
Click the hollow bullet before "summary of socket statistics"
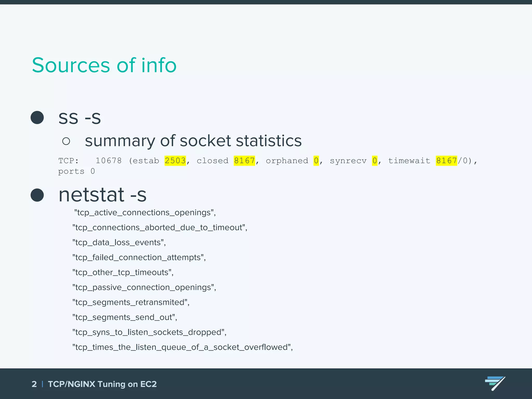[x=66, y=141]
